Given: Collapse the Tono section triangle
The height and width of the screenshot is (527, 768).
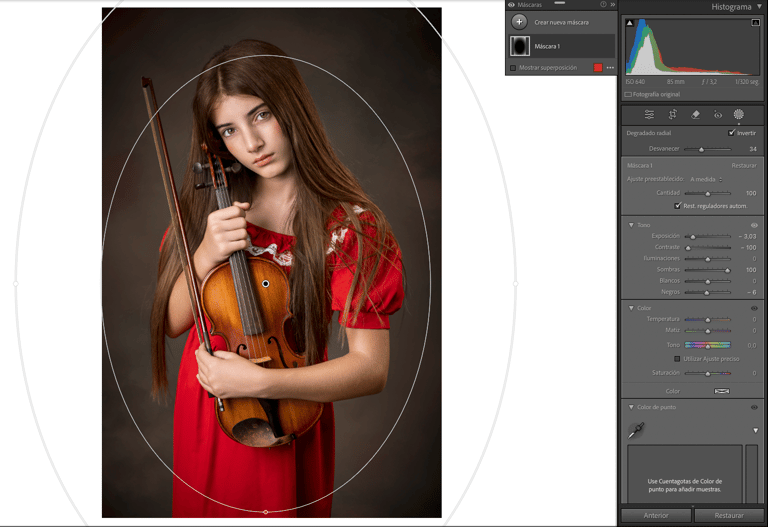Looking at the screenshot, I should tap(631, 225).
